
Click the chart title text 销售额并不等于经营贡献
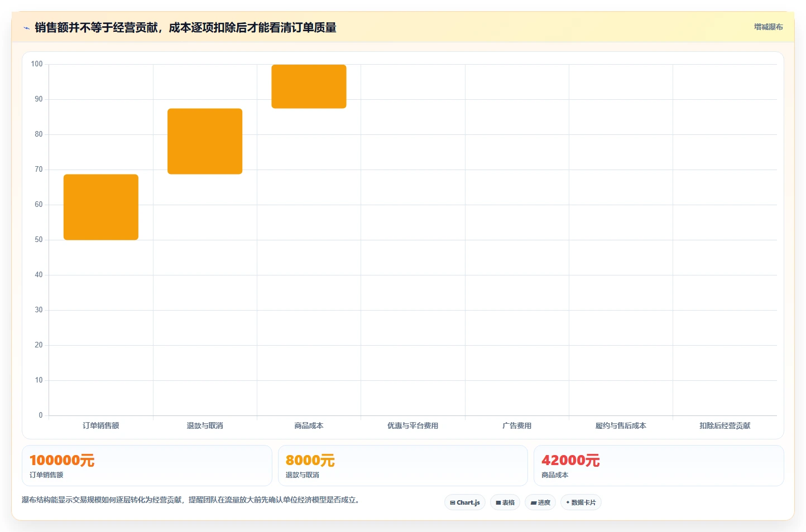click(x=96, y=28)
